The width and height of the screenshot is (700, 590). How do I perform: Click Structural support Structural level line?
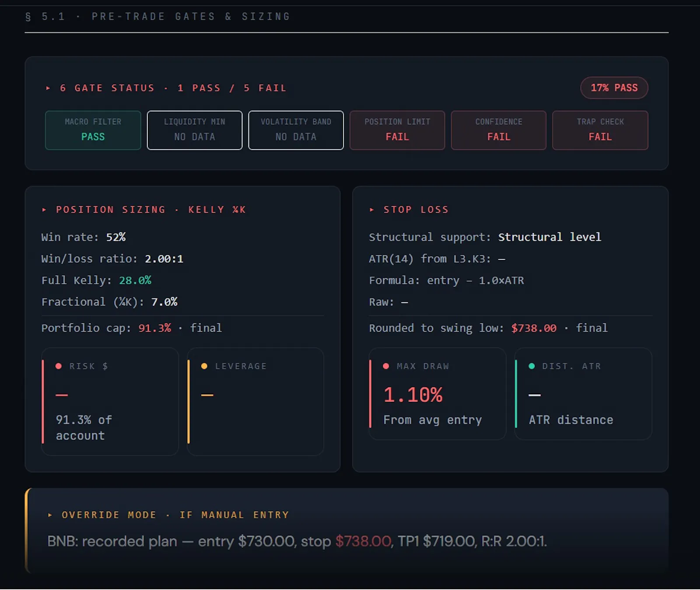coord(485,237)
